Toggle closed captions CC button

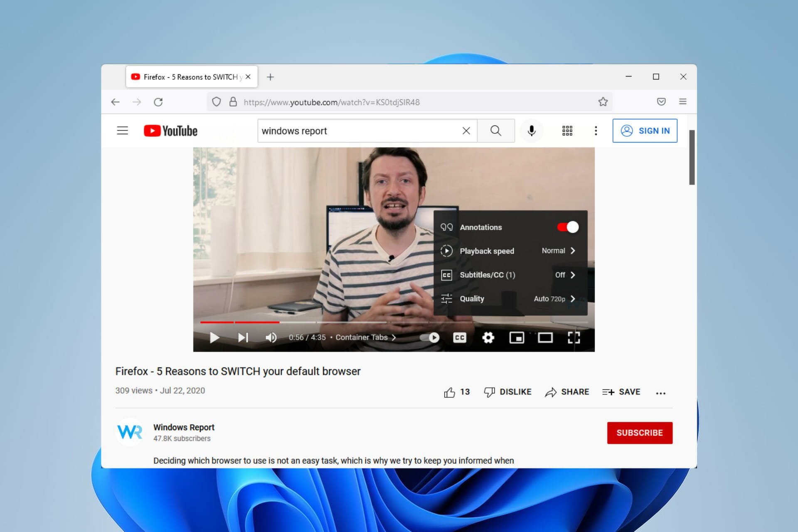460,337
